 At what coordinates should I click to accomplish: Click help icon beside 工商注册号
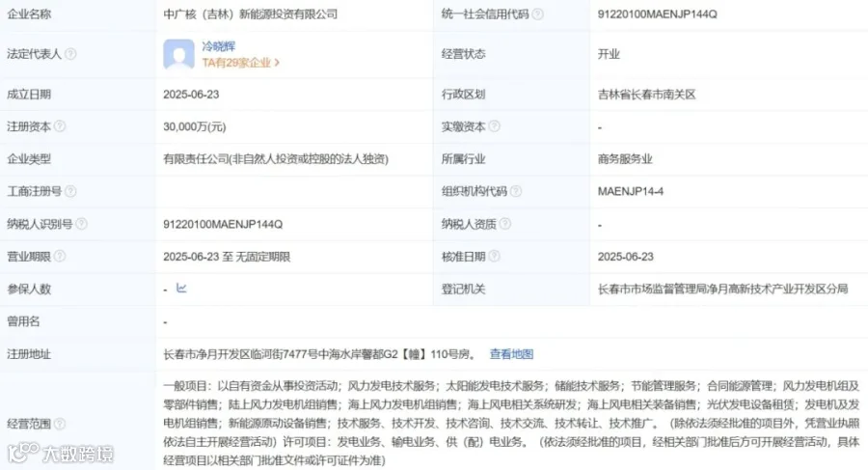click(70, 191)
